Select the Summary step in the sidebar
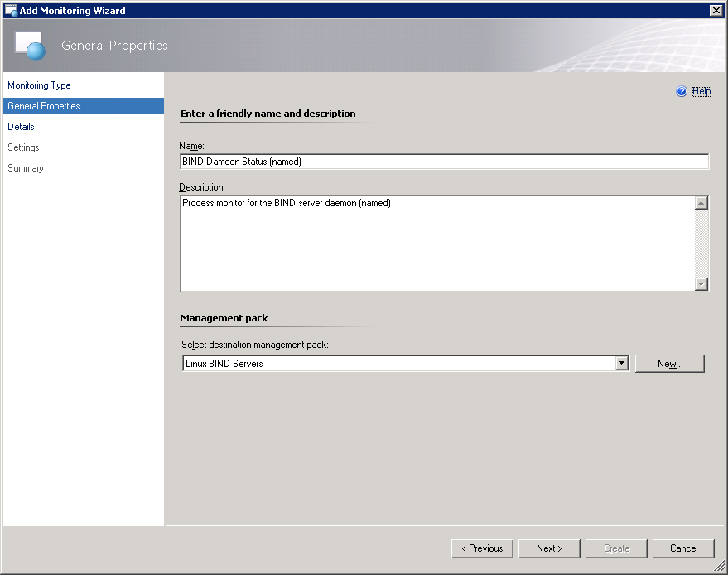The width and height of the screenshot is (728, 575). point(26,168)
